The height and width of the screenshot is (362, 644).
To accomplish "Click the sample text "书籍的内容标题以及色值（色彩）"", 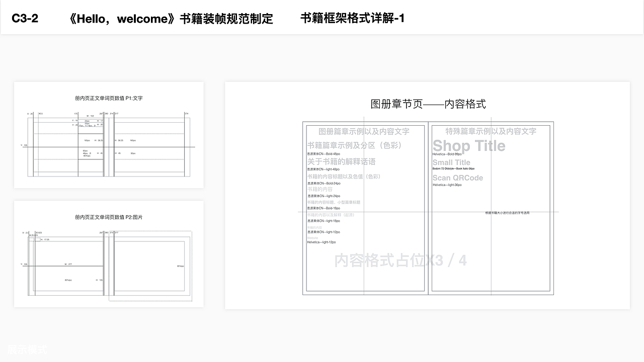I will [x=345, y=176].
